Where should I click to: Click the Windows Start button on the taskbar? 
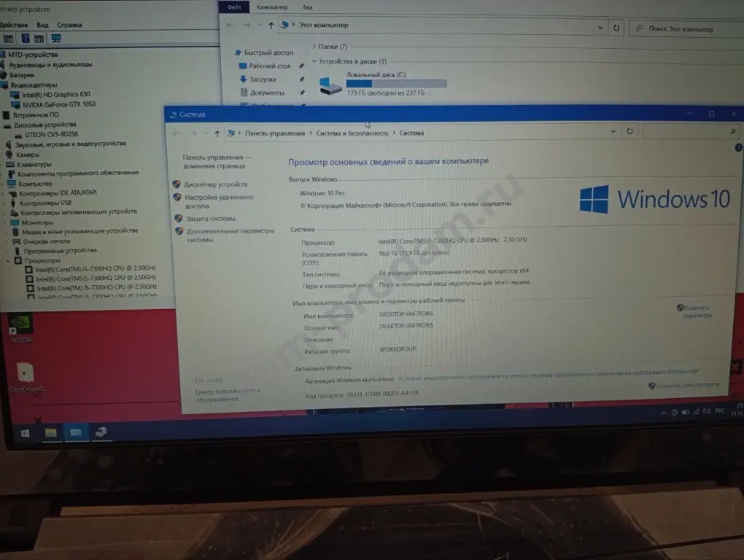(26, 433)
